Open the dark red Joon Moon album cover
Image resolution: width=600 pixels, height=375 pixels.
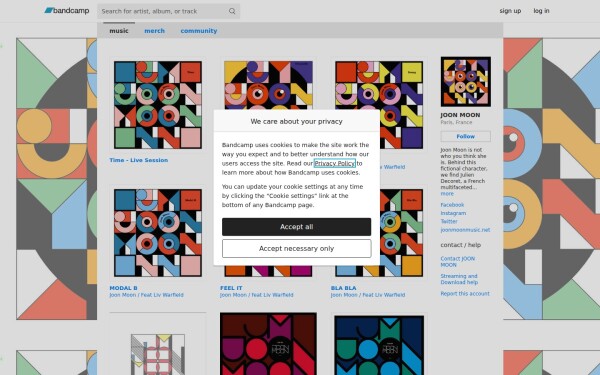(x=268, y=344)
